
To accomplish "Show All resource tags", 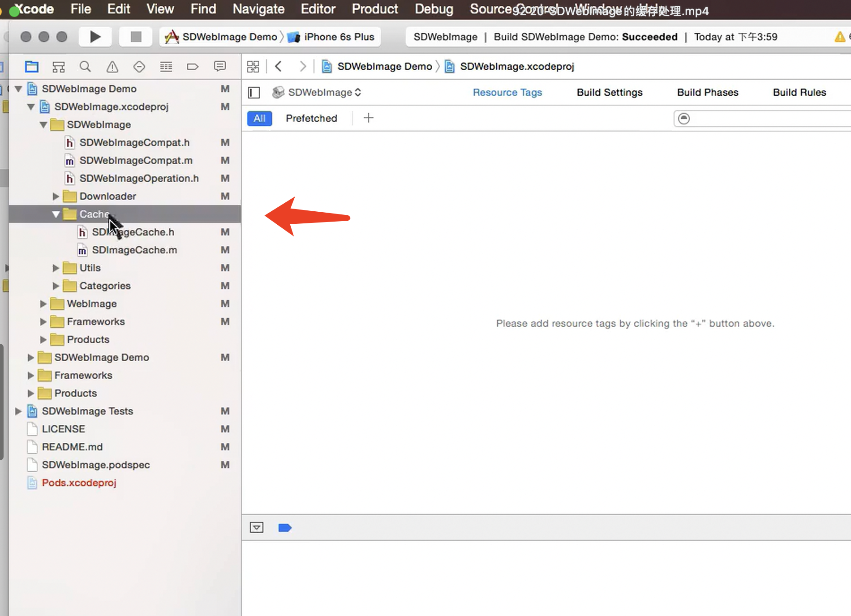I will 260,119.
